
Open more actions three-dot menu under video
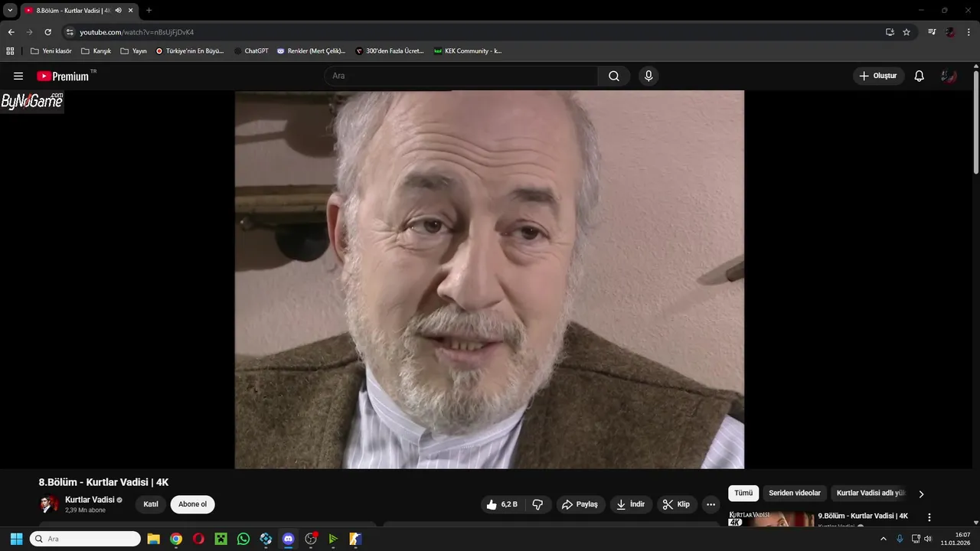click(x=710, y=504)
